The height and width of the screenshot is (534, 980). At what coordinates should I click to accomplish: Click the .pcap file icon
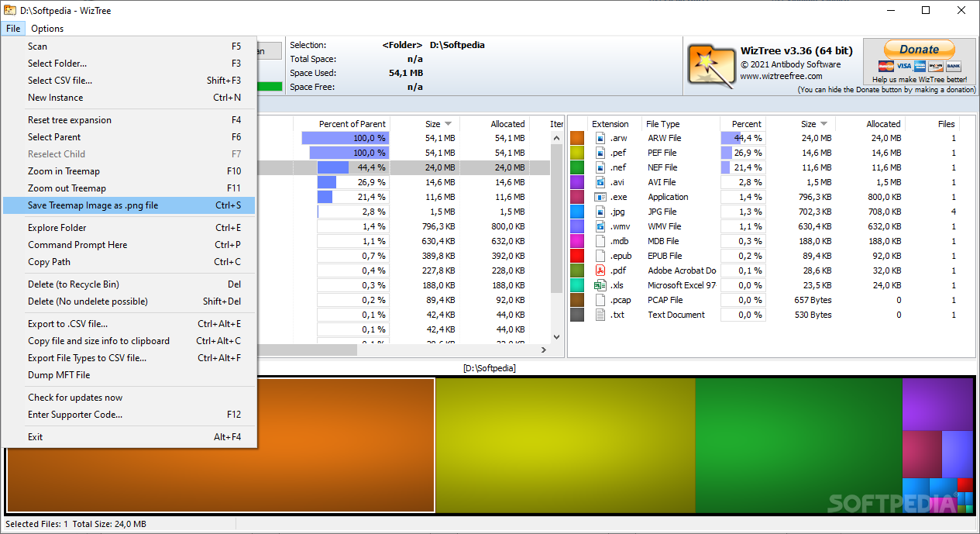600,300
